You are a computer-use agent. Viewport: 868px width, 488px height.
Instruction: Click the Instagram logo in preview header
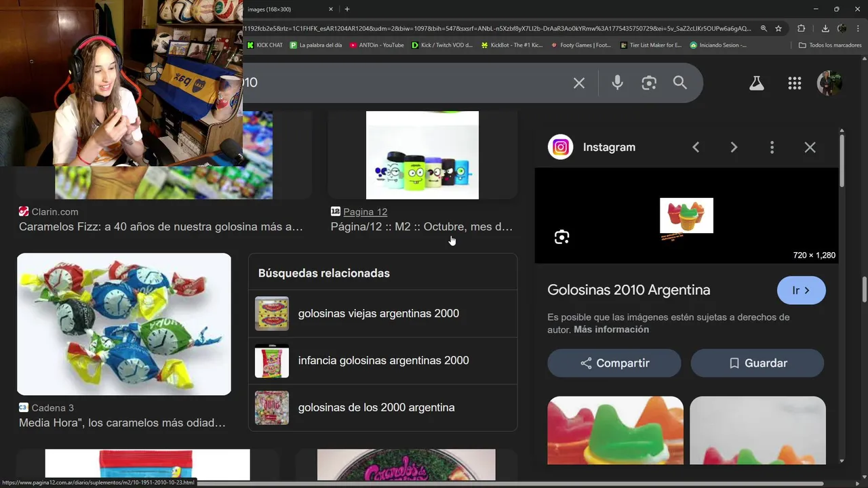[x=561, y=147]
